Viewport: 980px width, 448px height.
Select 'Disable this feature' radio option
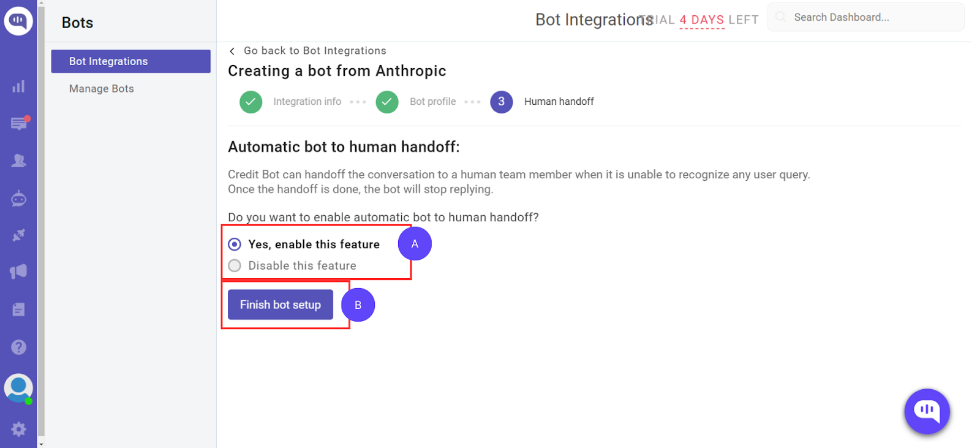click(235, 266)
